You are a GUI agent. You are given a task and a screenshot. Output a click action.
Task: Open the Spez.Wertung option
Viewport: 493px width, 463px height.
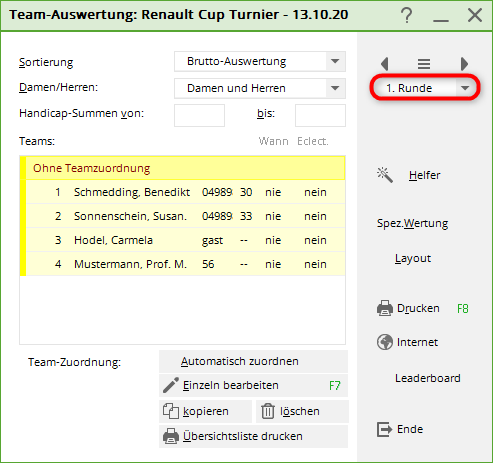pyautogui.click(x=412, y=223)
